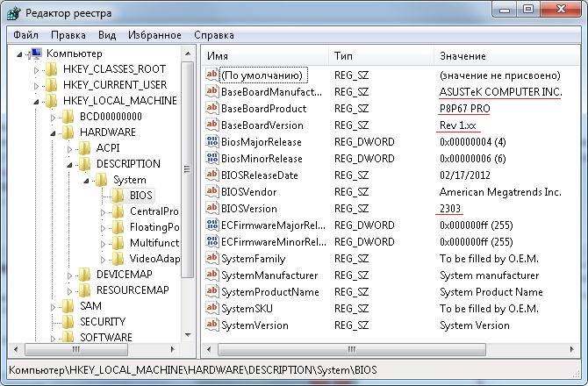Sort by the Имя column header
The image size is (588, 386).
pos(263,55)
